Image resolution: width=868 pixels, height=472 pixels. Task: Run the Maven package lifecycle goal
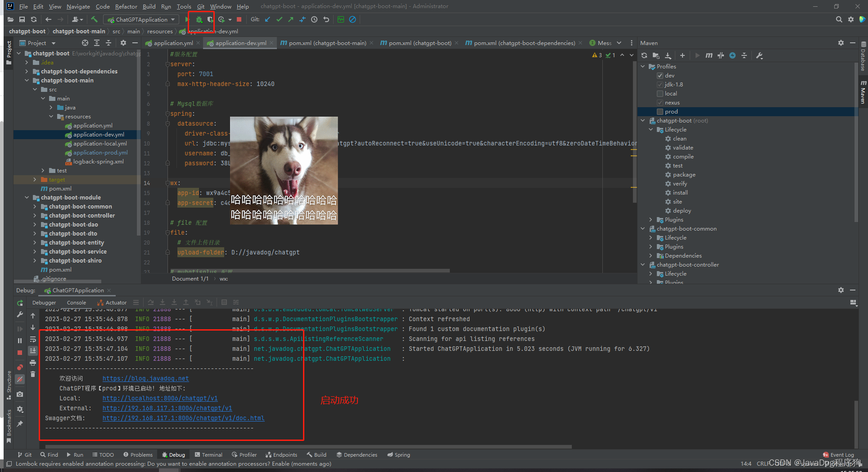pyautogui.click(x=684, y=175)
